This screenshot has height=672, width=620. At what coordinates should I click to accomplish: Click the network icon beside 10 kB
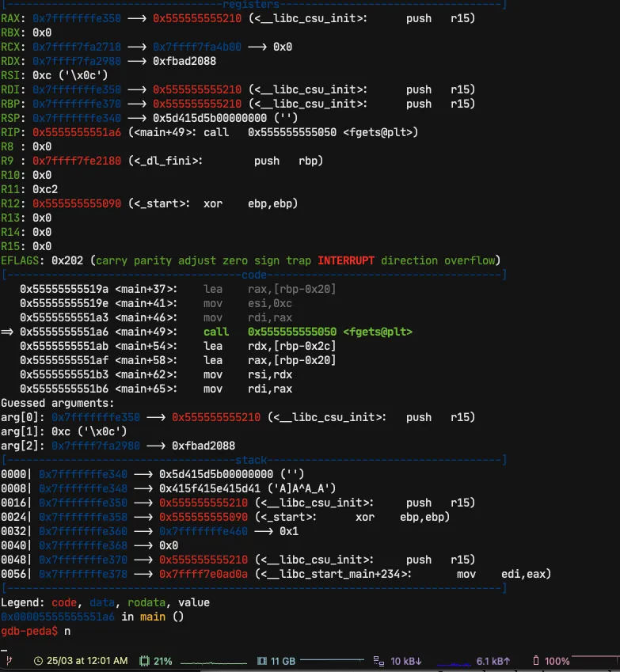click(x=378, y=660)
